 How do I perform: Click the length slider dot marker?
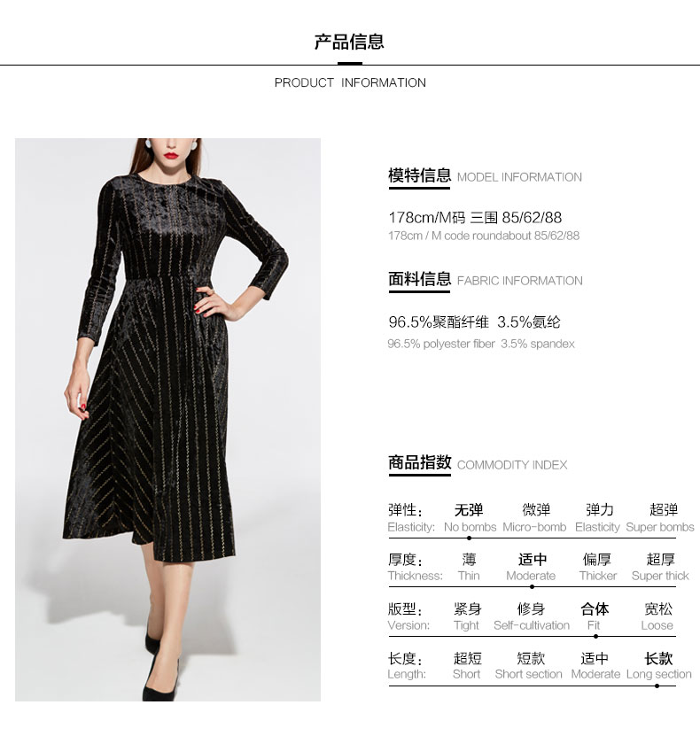(657, 686)
